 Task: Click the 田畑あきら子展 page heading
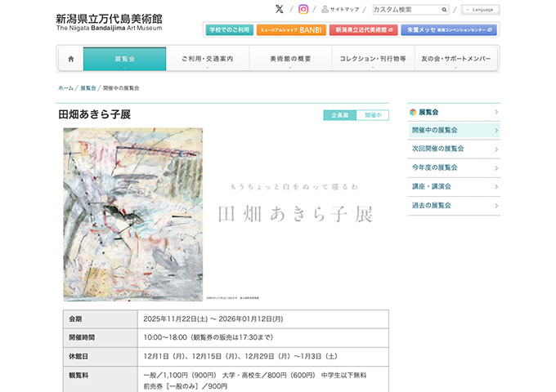[94, 114]
